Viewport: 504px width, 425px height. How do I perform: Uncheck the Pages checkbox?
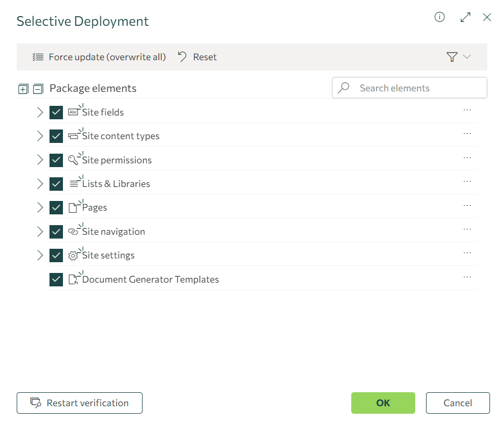point(56,208)
